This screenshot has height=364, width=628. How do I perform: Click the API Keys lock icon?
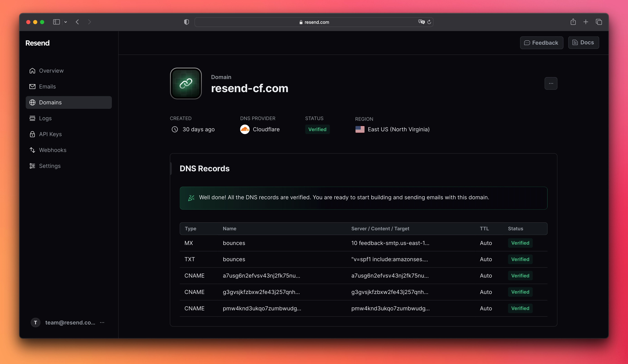point(32,134)
